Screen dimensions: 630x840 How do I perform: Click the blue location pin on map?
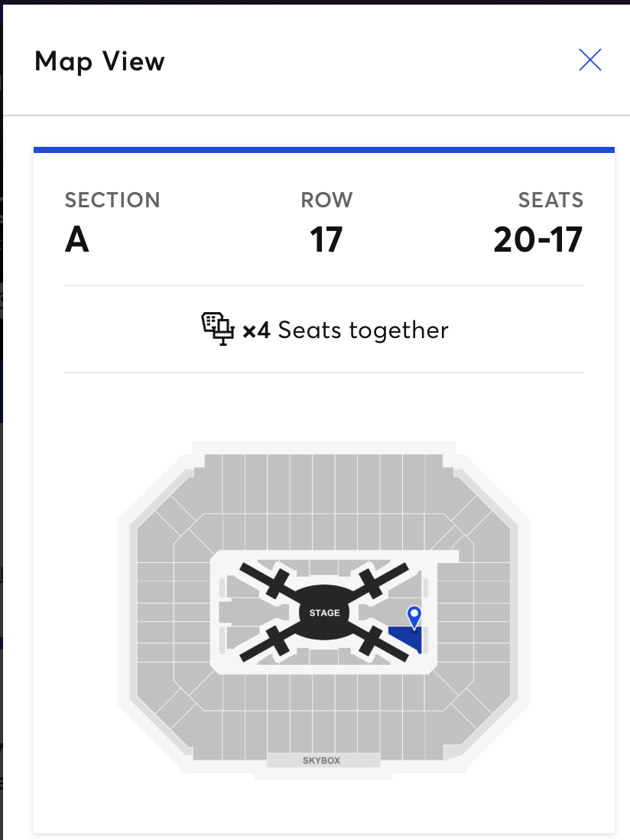414,615
